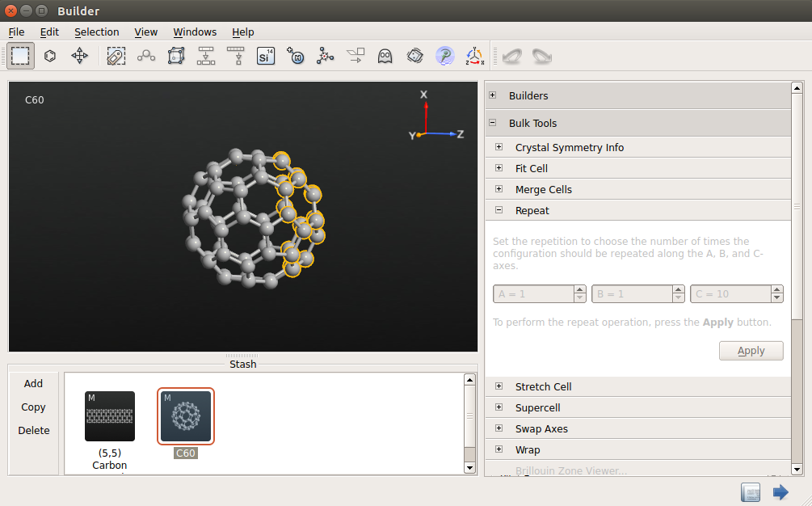Decrease the B repetition with down arrow
Image resolution: width=812 pixels, height=506 pixels.
point(679,298)
